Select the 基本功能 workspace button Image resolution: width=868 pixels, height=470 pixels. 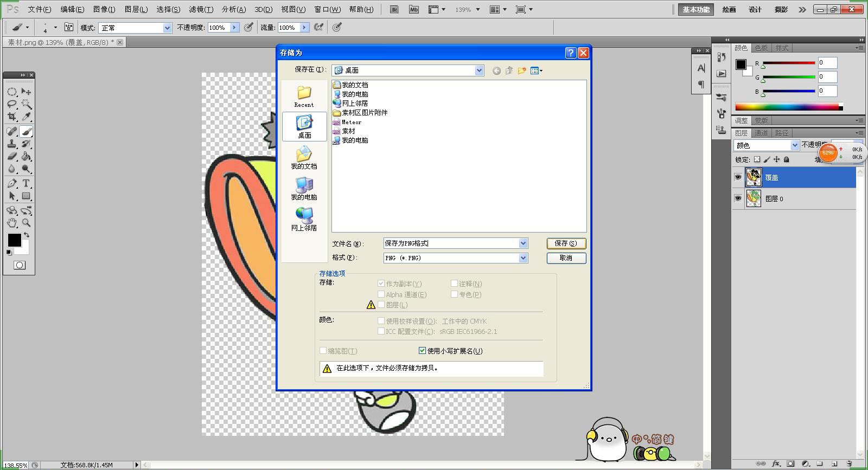696,9
